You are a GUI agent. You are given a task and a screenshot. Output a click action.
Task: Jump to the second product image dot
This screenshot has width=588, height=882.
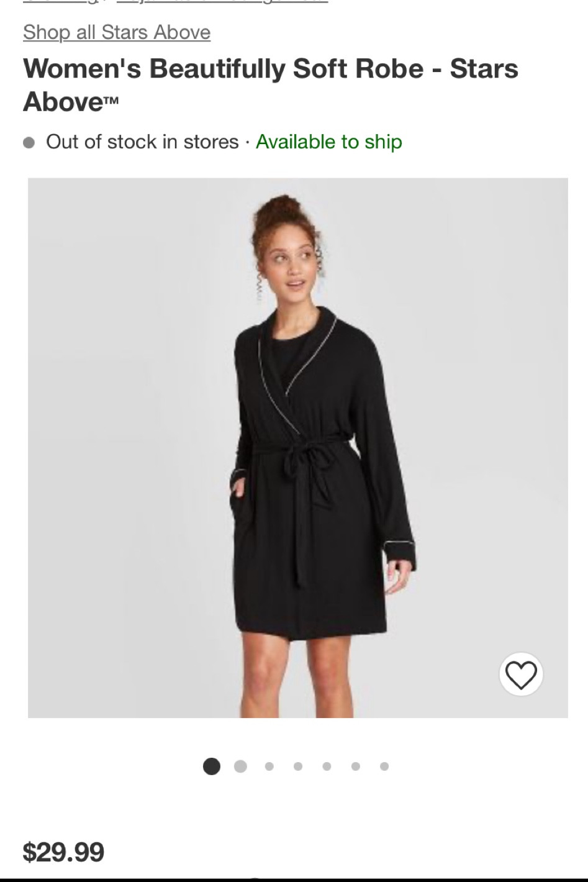(x=240, y=766)
